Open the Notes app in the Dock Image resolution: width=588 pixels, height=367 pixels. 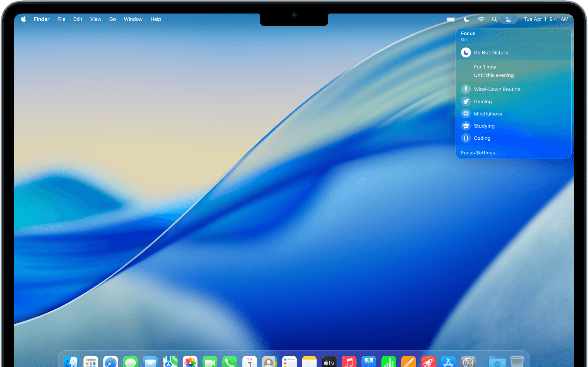309,362
